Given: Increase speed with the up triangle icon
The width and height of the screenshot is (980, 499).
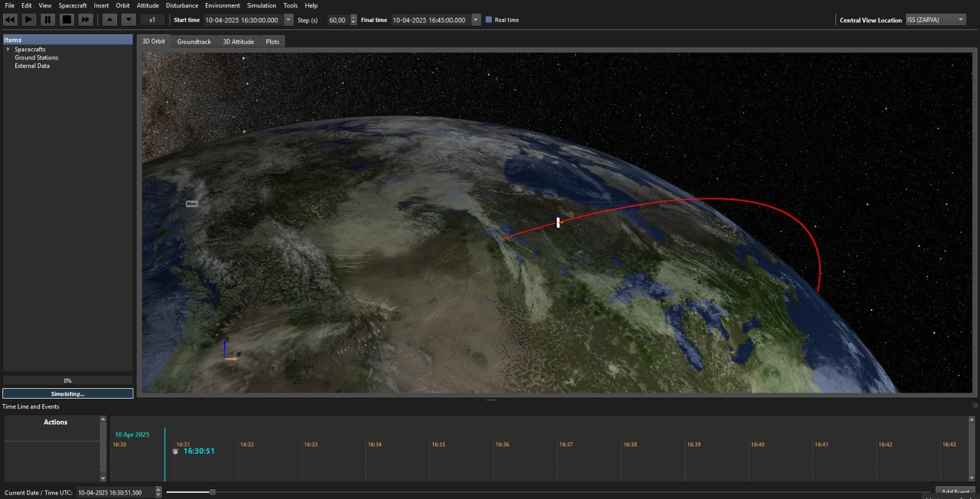Looking at the screenshot, I should (110, 20).
